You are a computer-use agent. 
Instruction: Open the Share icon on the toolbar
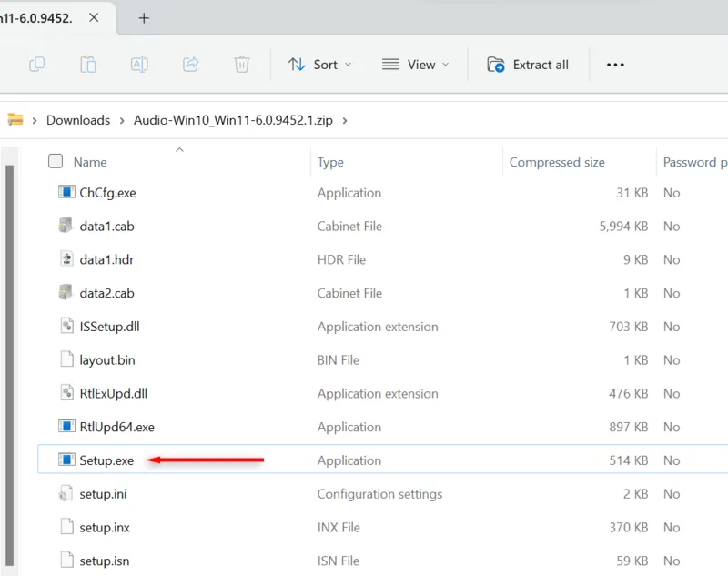(191, 64)
